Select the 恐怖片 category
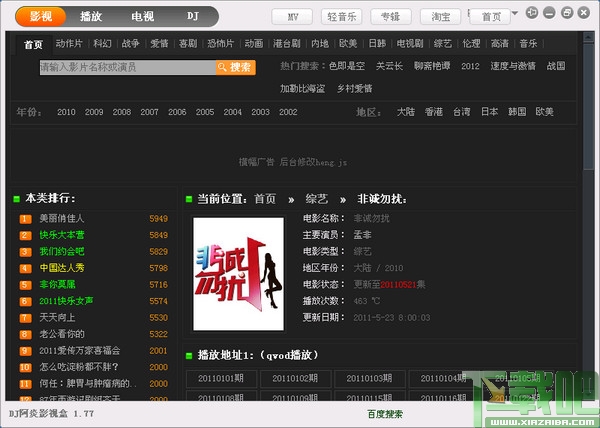The image size is (600, 428). [220, 44]
